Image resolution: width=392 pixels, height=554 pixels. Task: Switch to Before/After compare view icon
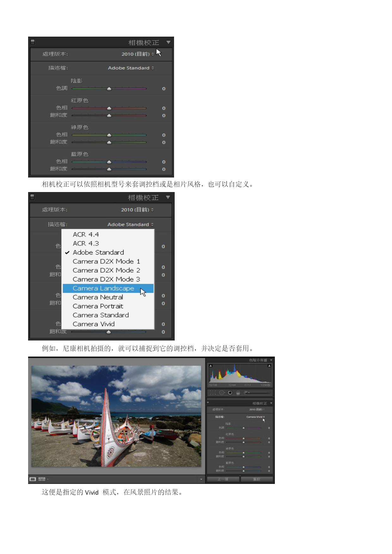click(42, 479)
